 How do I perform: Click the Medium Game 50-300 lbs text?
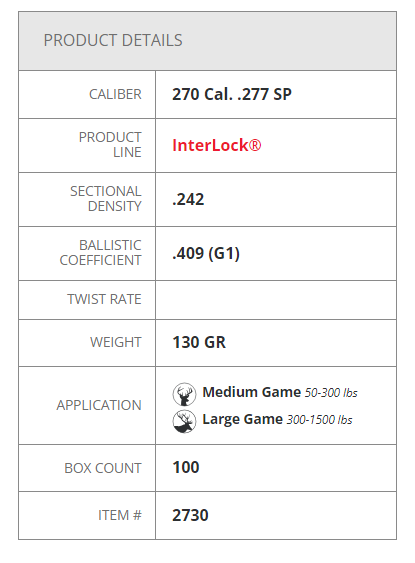coord(280,392)
